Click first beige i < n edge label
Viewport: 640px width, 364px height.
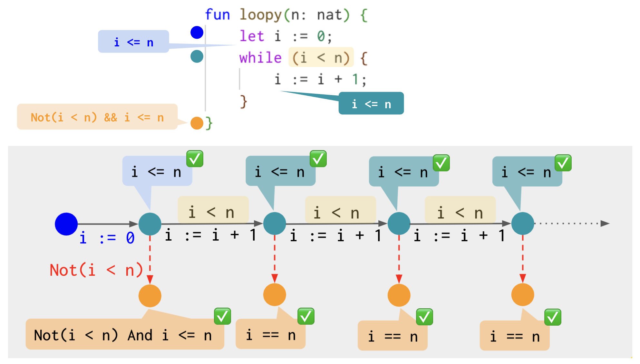click(x=213, y=211)
